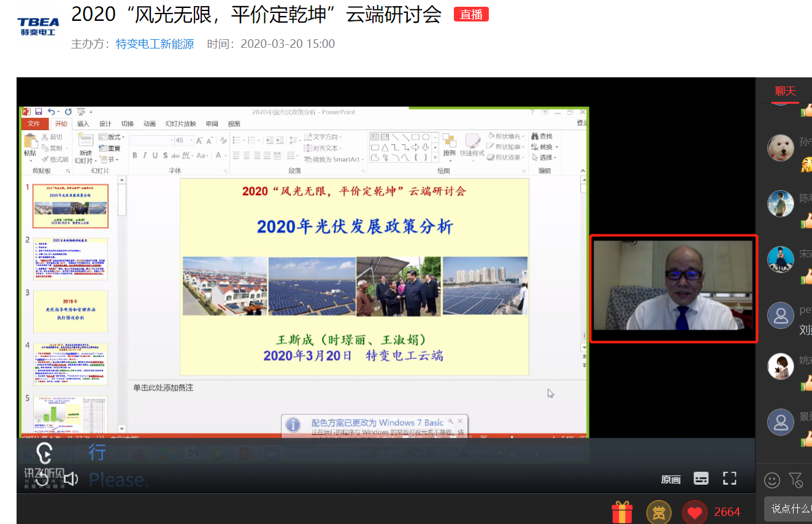Open the emoji picker in chat
Viewport: 812px width, 524px height.
coord(772,479)
